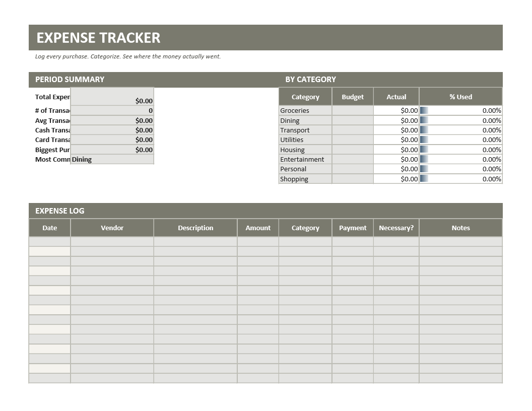
Task: Click the '# of Transactions' label
Action: pyautogui.click(x=52, y=110)
